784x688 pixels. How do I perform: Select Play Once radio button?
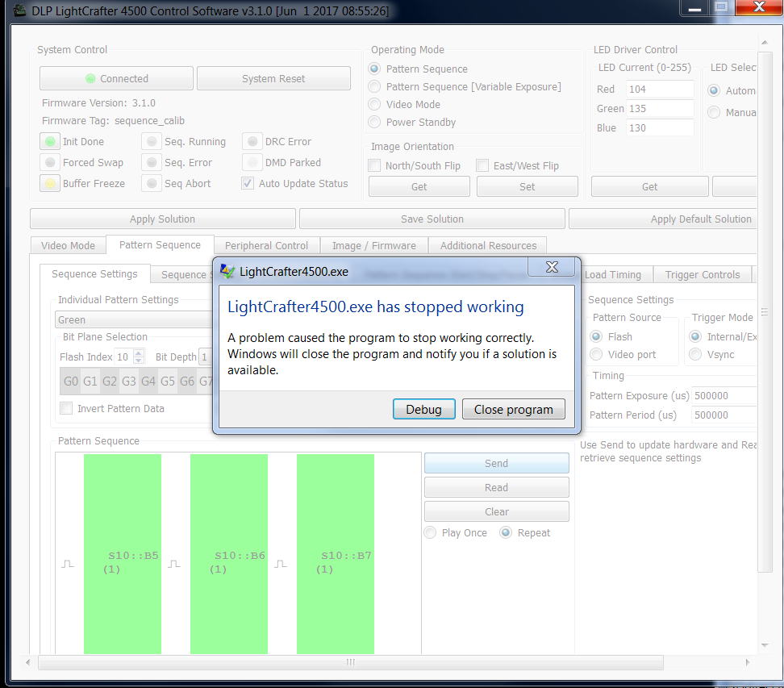[x=430, y=532]
